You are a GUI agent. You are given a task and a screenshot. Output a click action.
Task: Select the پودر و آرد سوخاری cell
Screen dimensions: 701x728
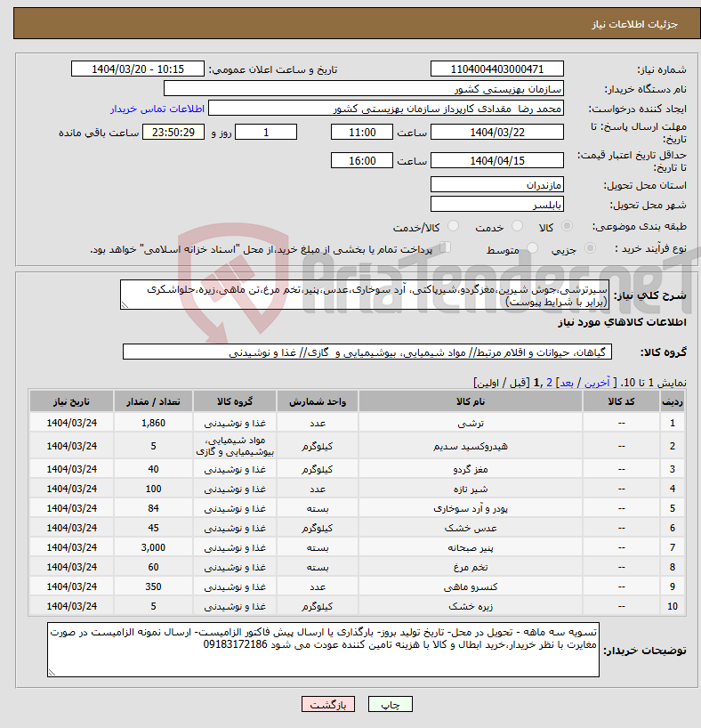pyautogui.click(x=471, y=508)
